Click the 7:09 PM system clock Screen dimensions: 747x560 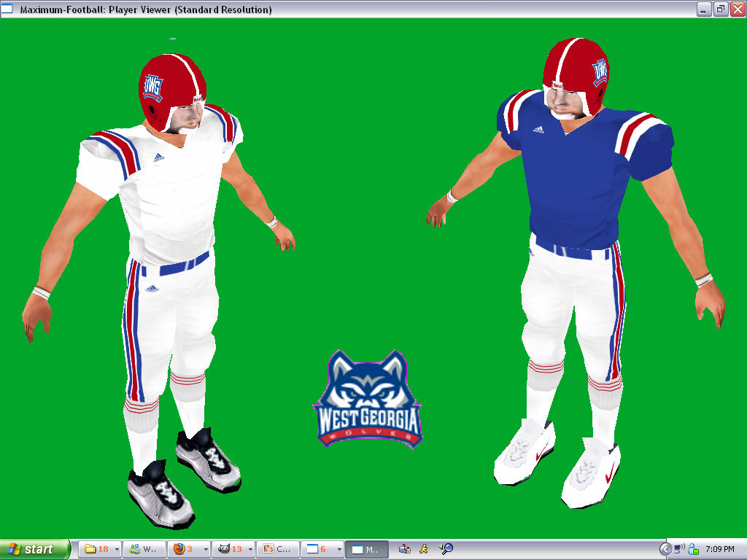coord(720,549)
